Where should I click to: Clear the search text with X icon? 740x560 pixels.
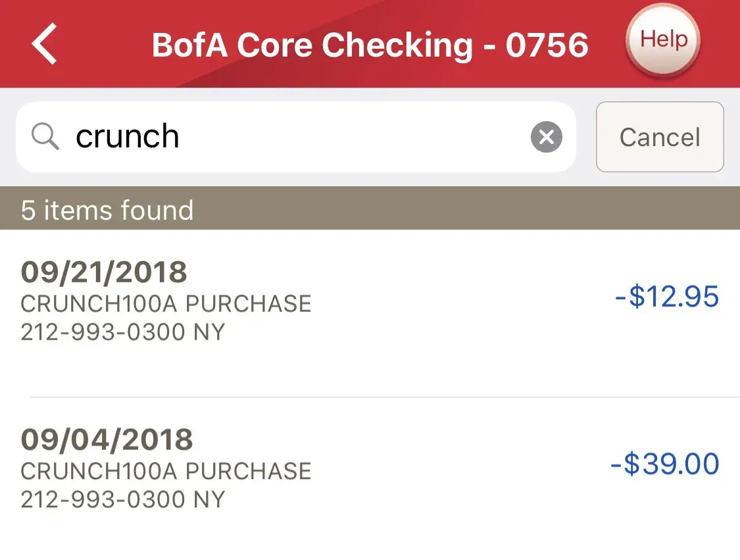coord(546,138)
